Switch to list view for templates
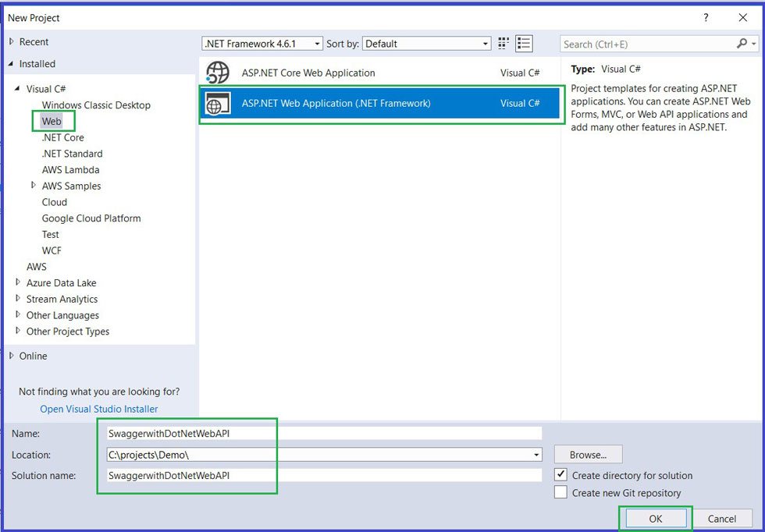765x532 pixels. (x=524, y=43)
